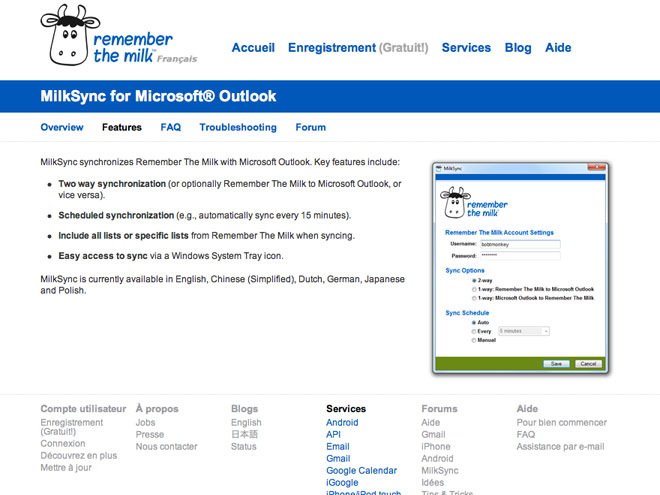660x495 pixels.
Task: Click the MilkSync for Microsoft Outlook title
Action: [158, 96]
